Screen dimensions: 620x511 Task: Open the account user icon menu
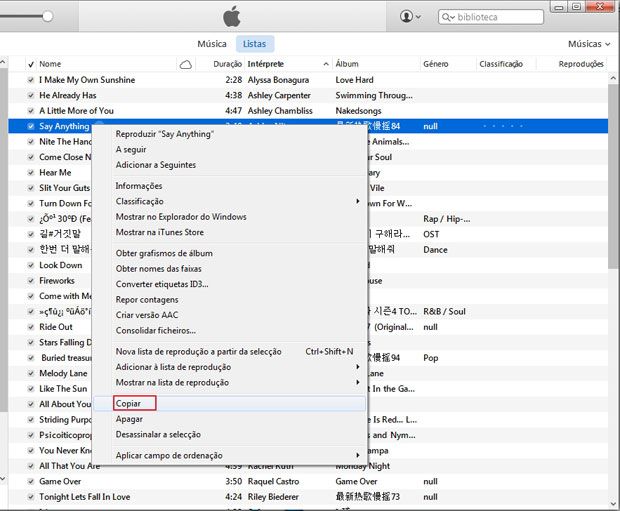tap(410, 17)
